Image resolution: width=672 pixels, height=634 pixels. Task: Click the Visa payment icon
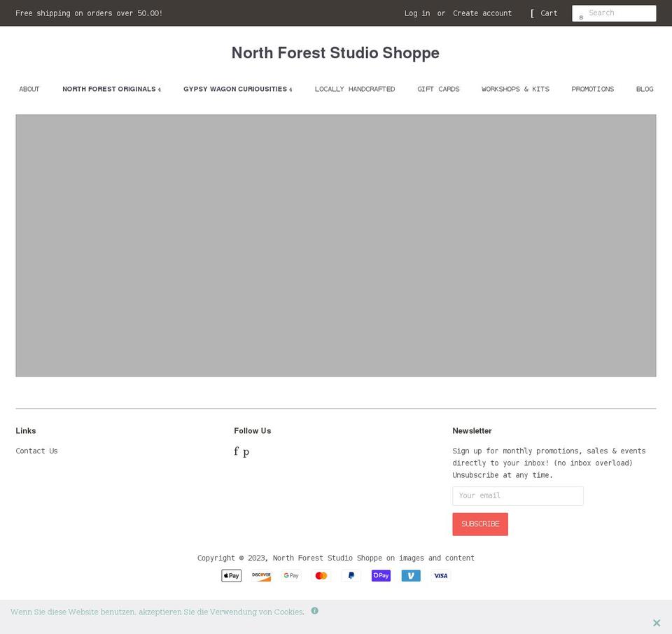[x=441, y=576]
